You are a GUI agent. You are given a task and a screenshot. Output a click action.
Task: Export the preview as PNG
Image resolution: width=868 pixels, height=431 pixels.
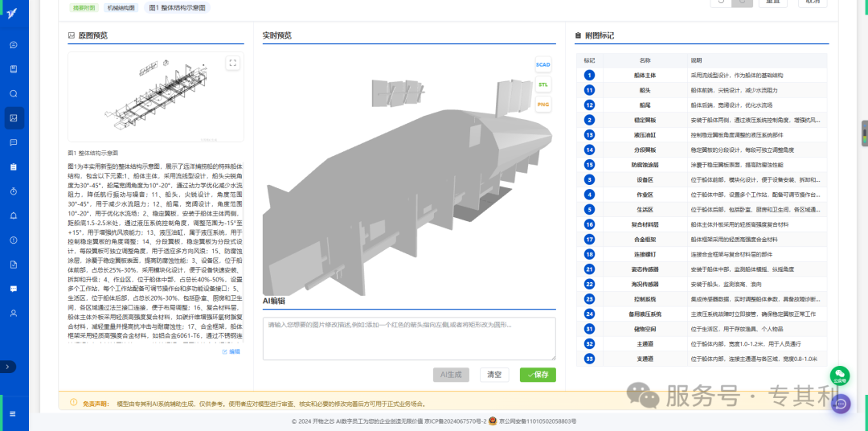coord(543,105)
